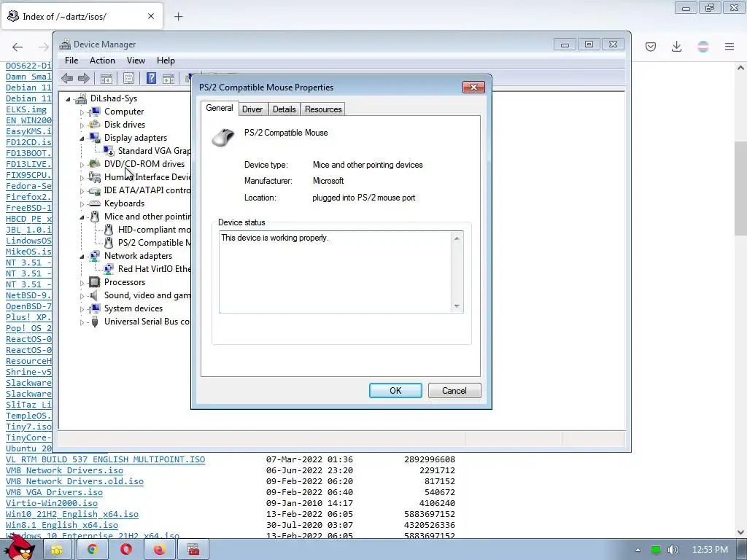Click the red toolbox taskbar icon
The width and height of the screenshot is (747, 560).
click(193, 550)
